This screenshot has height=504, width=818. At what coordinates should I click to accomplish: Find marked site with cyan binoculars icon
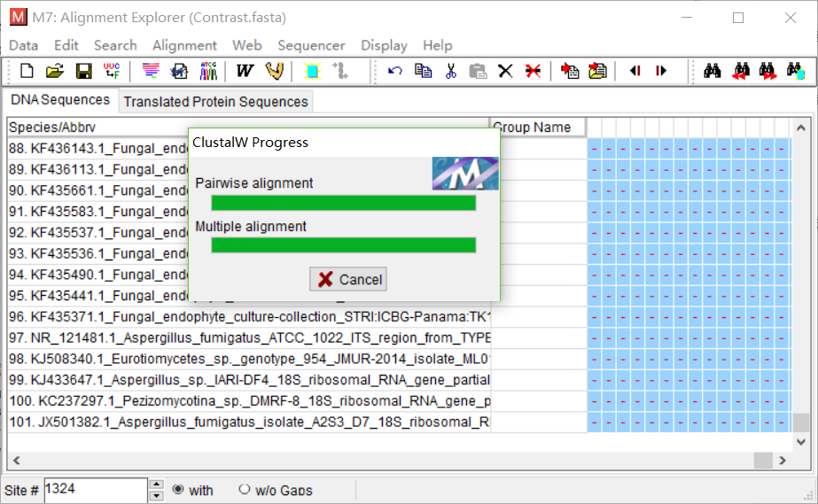[796, 70]
